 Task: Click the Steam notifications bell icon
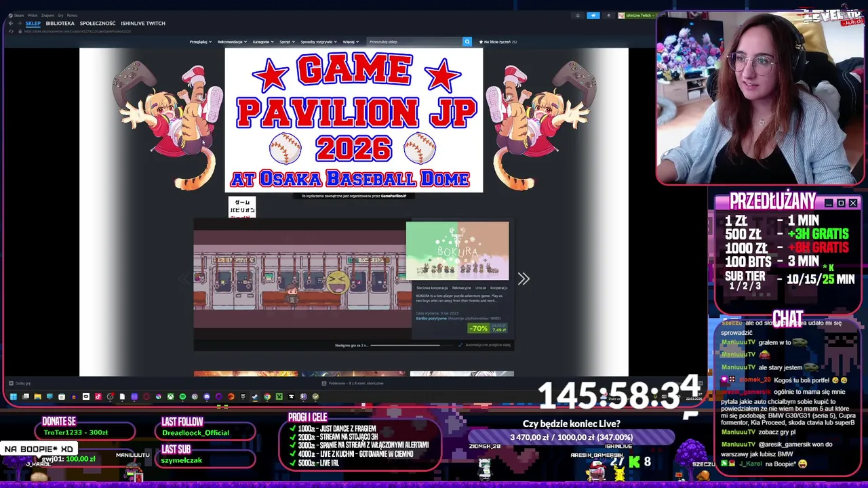click(608, 16)
